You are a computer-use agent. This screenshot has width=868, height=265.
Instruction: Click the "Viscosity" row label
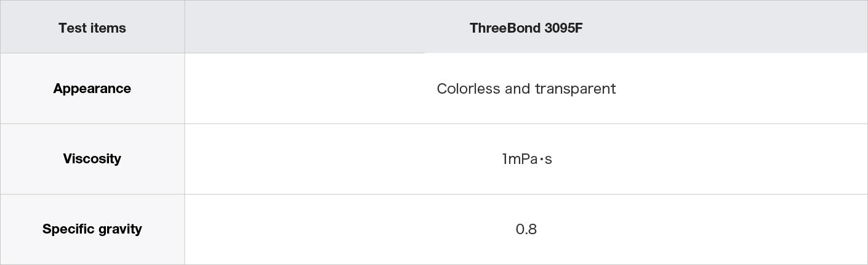[92, 159]
